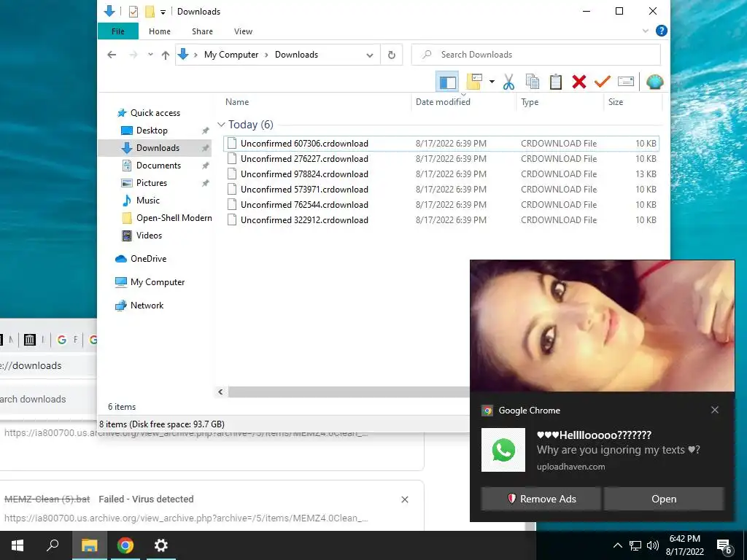Open the Action Center notifications icon
The image size is (747, 560).
[724, 546]
